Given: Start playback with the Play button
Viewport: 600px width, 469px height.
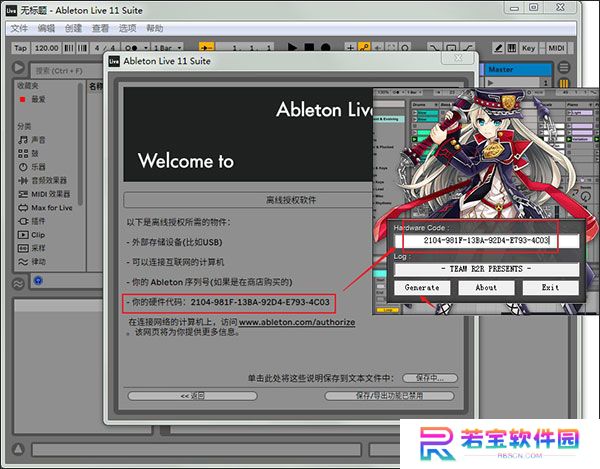Looking at the screenshot, I should pyautogui.click(x=292, y=47).
